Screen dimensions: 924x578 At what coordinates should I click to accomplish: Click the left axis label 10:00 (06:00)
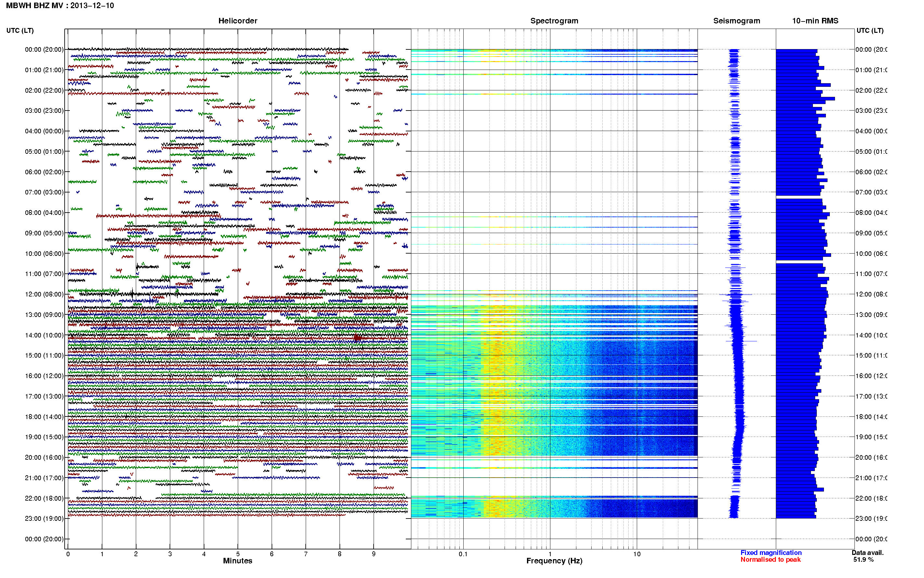(x=44, y=254)
